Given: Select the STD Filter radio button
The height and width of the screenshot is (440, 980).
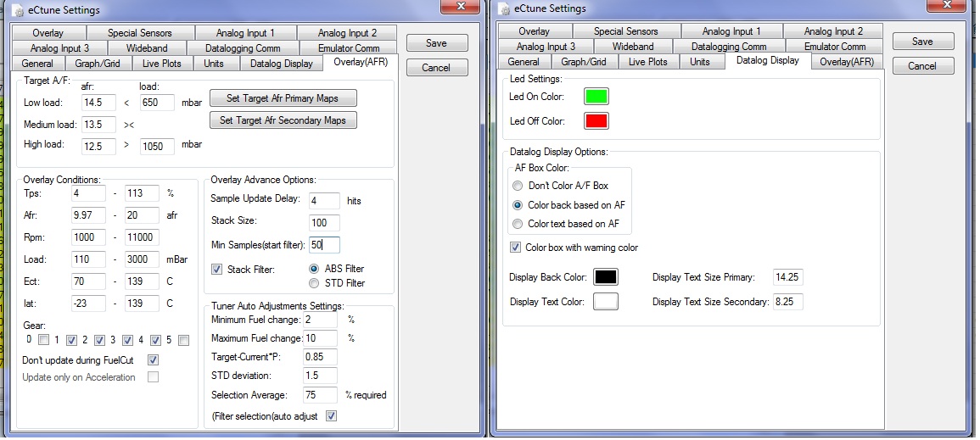Looking at the screenshot, I should 315,282.
